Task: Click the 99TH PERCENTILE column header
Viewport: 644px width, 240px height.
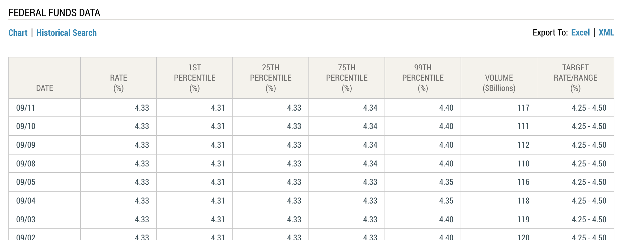Action: (423, 78)
